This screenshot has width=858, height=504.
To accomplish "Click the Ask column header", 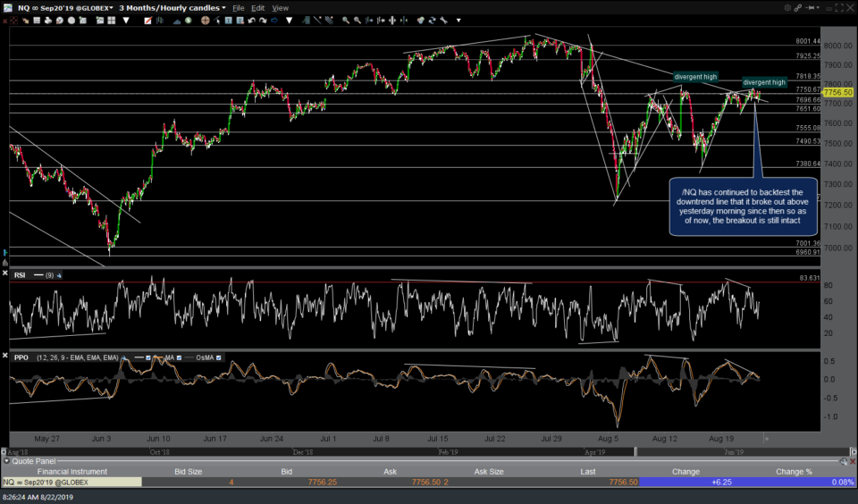I will tap(391, 472).
